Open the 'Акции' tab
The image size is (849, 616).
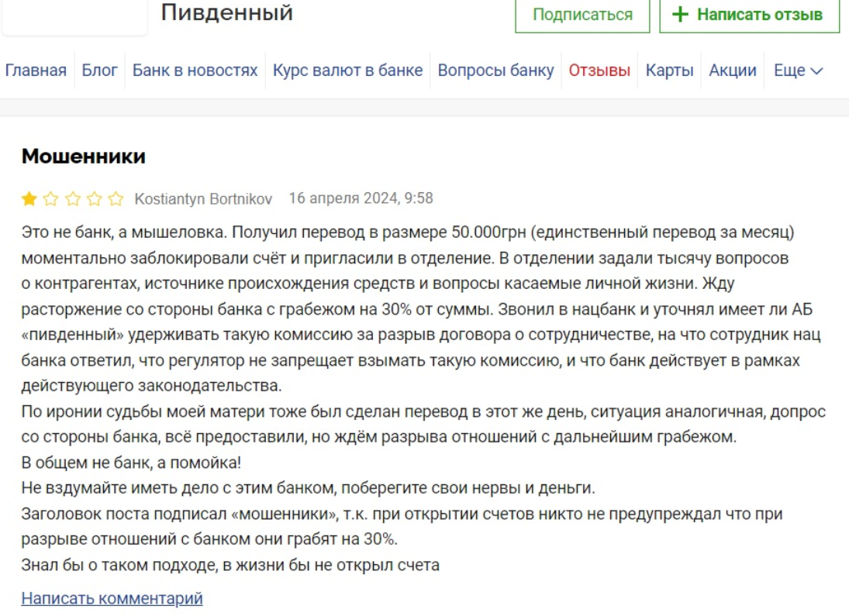click(x=732, y=71)
